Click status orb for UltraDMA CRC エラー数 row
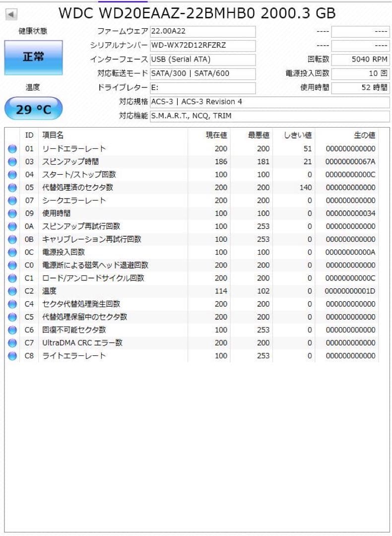This screenshot has width=392, height=536. point(12,343)
